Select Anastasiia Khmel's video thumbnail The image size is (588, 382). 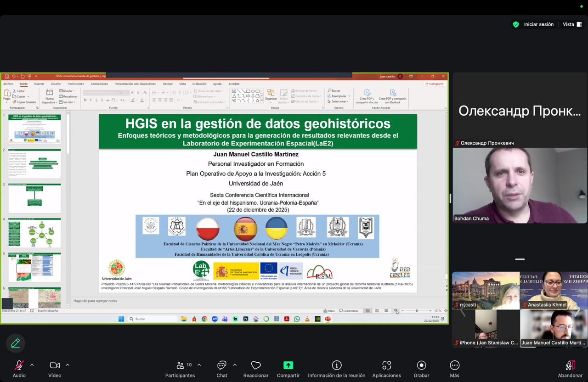coord(553,290)
